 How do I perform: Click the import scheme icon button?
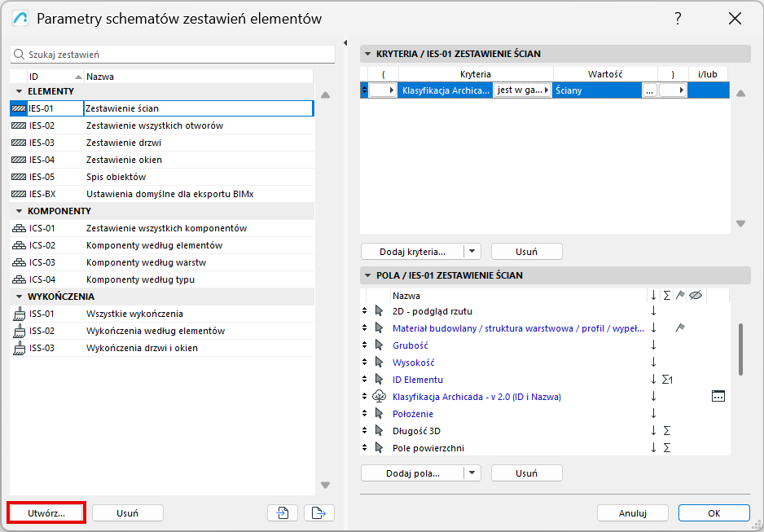tap(282, 512)
